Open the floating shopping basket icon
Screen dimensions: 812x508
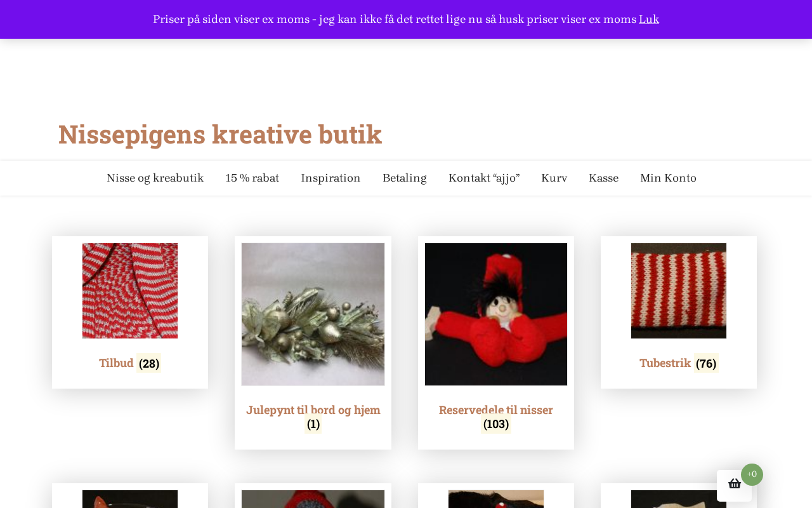(734, 485)
